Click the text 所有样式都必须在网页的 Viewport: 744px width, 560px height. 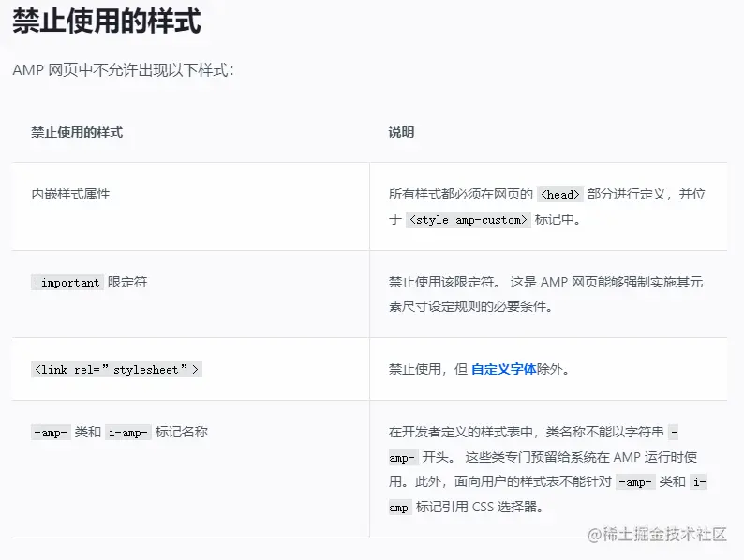click(x=461, y=194)
